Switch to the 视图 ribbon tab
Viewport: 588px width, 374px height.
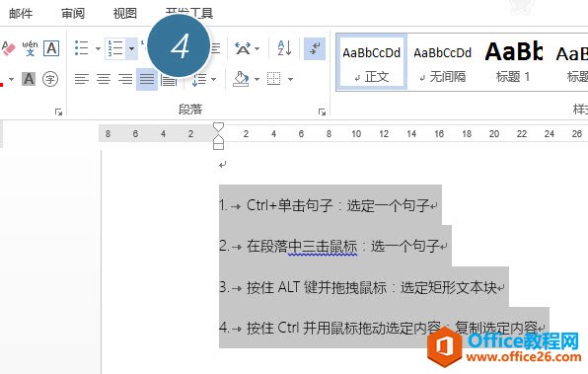pyautogui.click(x=125, y=14)
